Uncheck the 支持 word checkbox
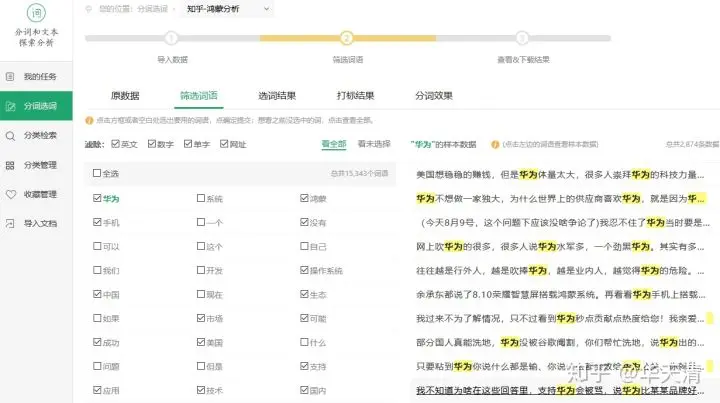 click(x=304, y=366)
